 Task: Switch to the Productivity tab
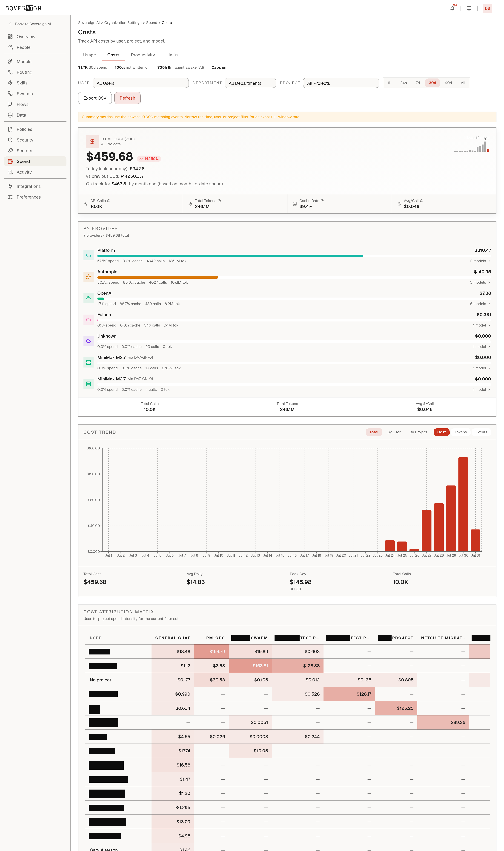pos(143,55)
